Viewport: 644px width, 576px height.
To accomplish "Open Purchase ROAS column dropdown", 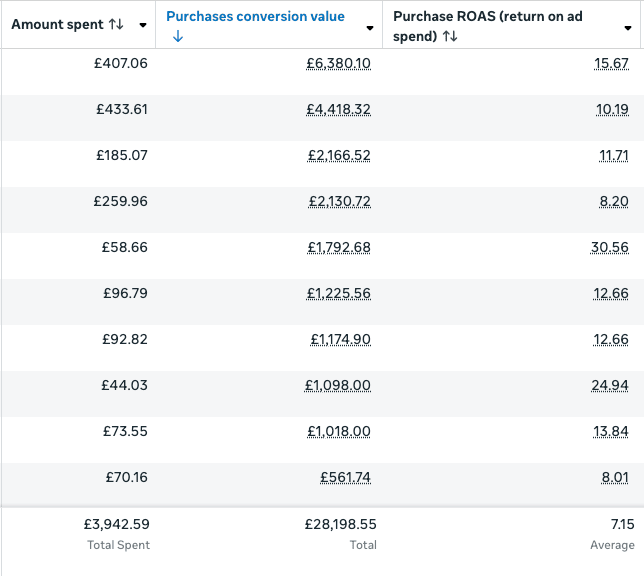I will click(x=628, y=27).
